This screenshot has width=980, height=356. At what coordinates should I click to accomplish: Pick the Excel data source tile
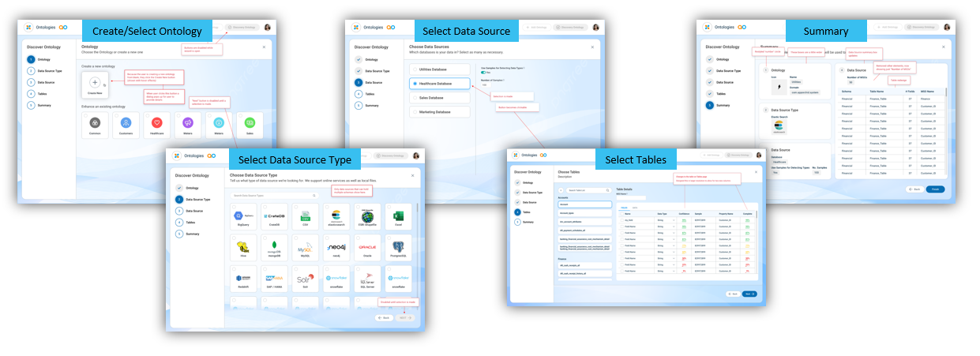point(399,217)
